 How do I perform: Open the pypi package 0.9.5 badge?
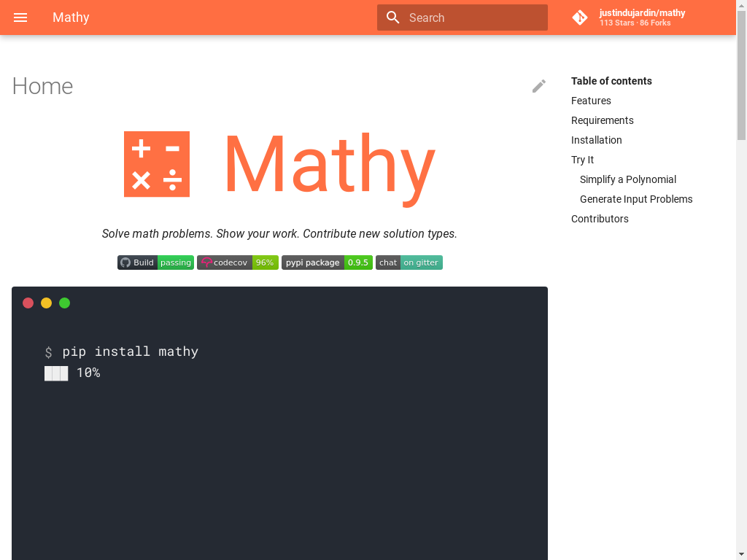(x=327, y=262)
